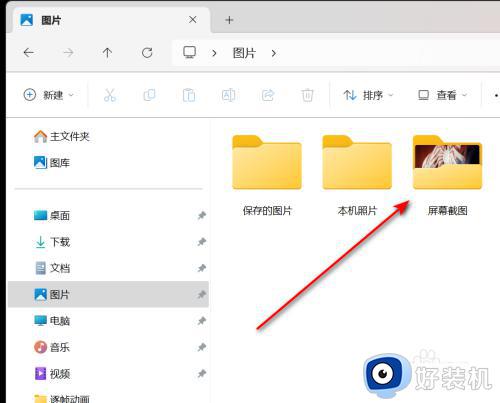Image resolution: width=500 pixels, height=403 pixels.
Task: Go up one folder level
Action: 107,53
